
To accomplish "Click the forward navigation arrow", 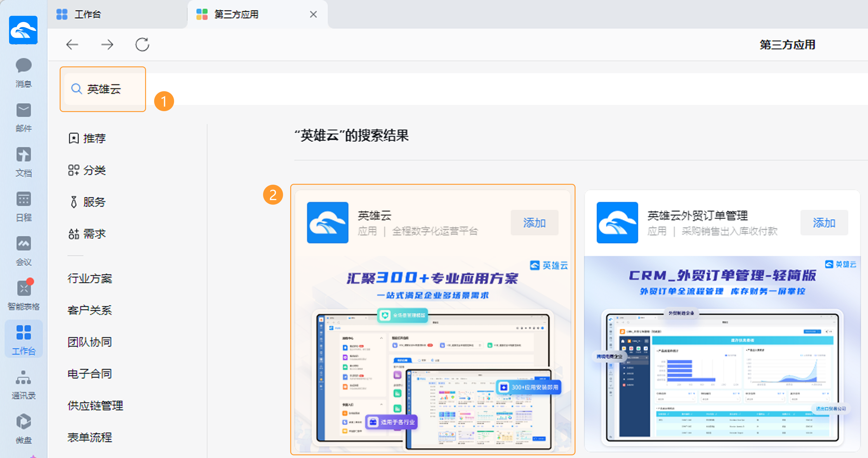I will pos(107,44).
